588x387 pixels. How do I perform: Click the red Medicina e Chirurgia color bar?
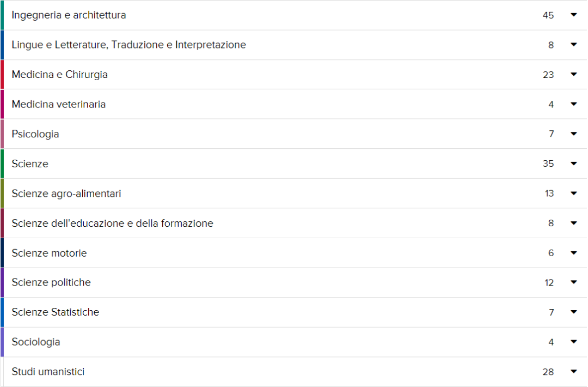[x=2, y=74]
